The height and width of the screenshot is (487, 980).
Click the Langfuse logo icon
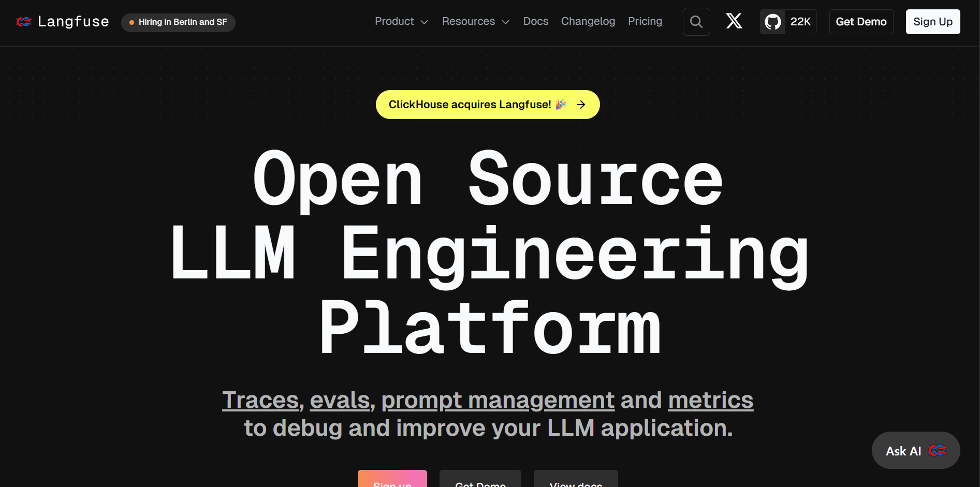[x=24, y=22]
